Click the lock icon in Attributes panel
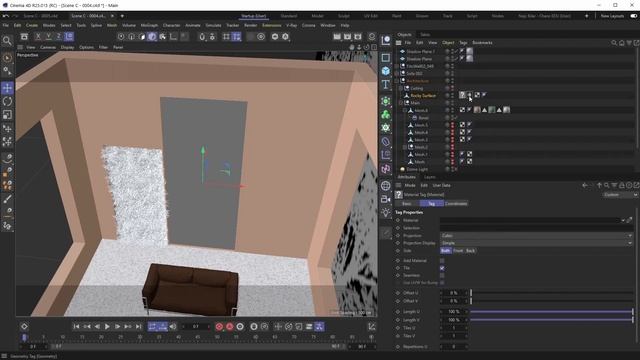This screenshot has width=640, height=360. pos(622,185)
